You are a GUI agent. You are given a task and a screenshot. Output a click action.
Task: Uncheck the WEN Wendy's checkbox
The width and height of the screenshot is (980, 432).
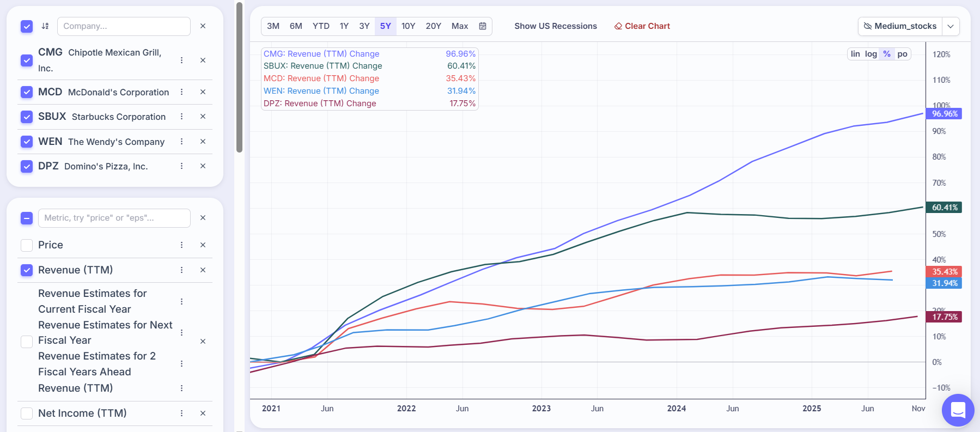point(27,142)
